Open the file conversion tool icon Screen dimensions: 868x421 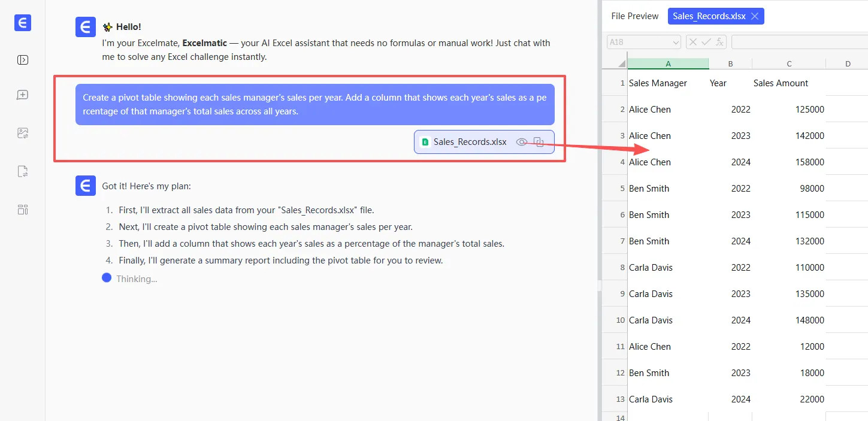click(23, 172)
